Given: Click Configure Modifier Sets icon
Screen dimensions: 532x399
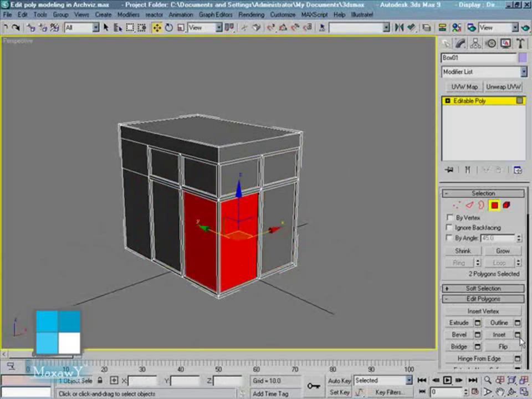Looking at the screenshot, I should [518, 170].
